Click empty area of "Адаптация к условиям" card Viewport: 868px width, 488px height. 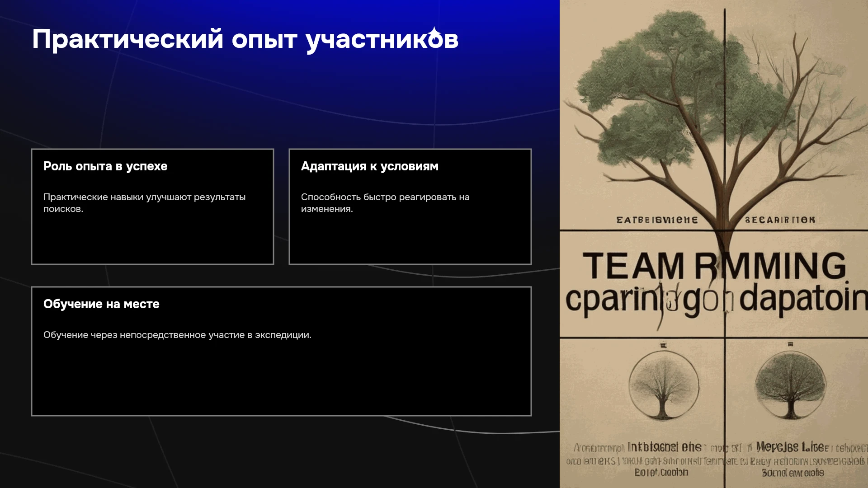410,239
